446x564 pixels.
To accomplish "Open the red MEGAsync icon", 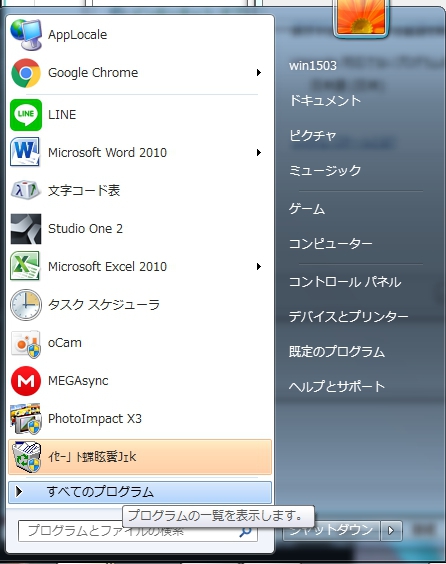I will pos(26,381).
